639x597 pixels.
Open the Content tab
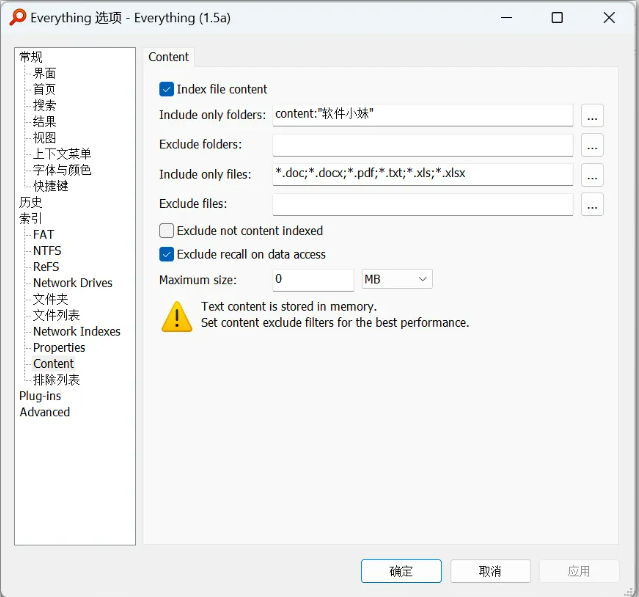coord(169,57)
